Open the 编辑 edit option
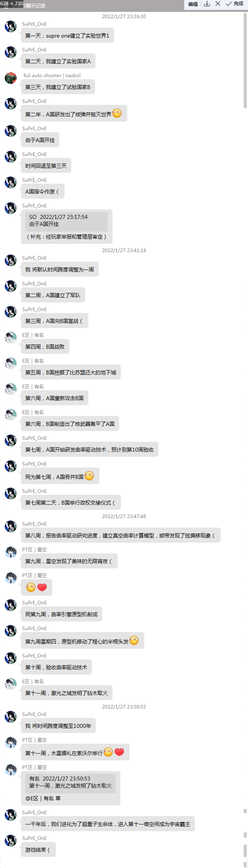 point(193,4)
